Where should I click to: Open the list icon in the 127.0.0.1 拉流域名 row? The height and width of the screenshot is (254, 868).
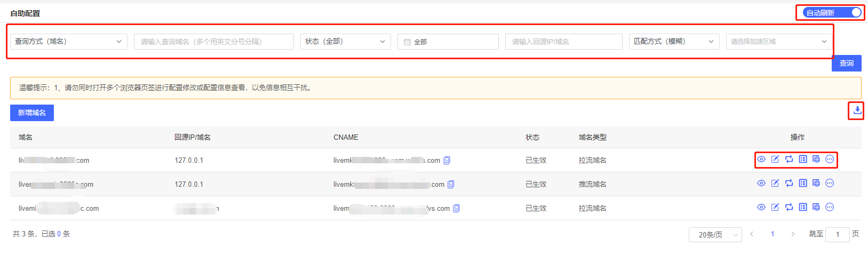click(803, 159)
